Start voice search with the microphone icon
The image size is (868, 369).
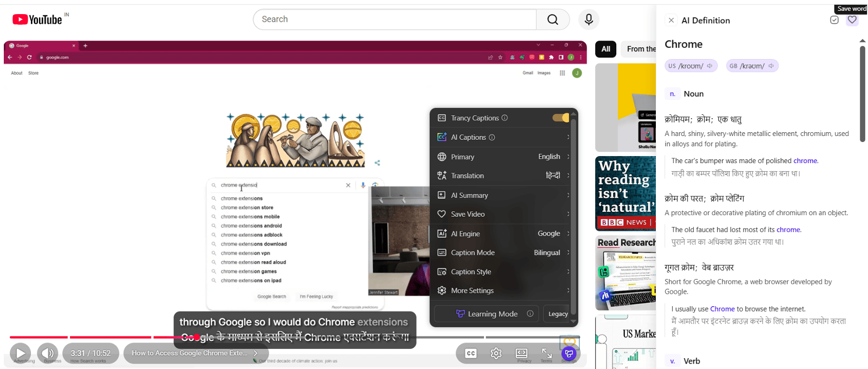589,20
